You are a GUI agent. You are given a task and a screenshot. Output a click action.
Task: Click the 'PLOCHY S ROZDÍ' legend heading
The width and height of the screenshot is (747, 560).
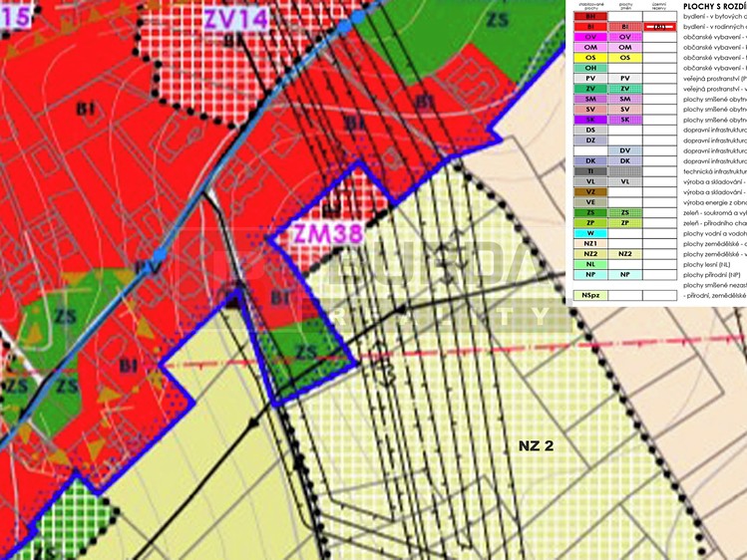click(x=715, y=7)
